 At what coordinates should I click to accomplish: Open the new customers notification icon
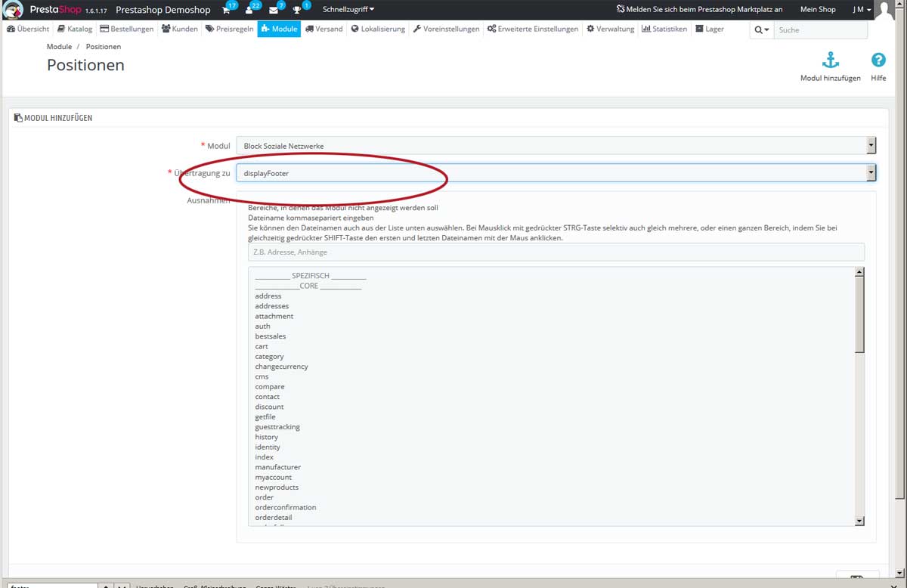coord(249,10)
